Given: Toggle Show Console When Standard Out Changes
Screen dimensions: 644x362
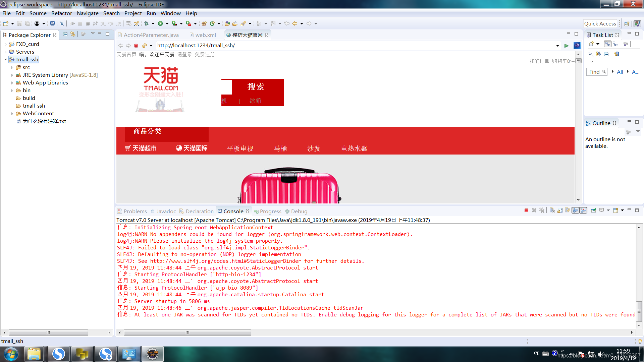Looking at the screenshot, I should pos(576,210).
